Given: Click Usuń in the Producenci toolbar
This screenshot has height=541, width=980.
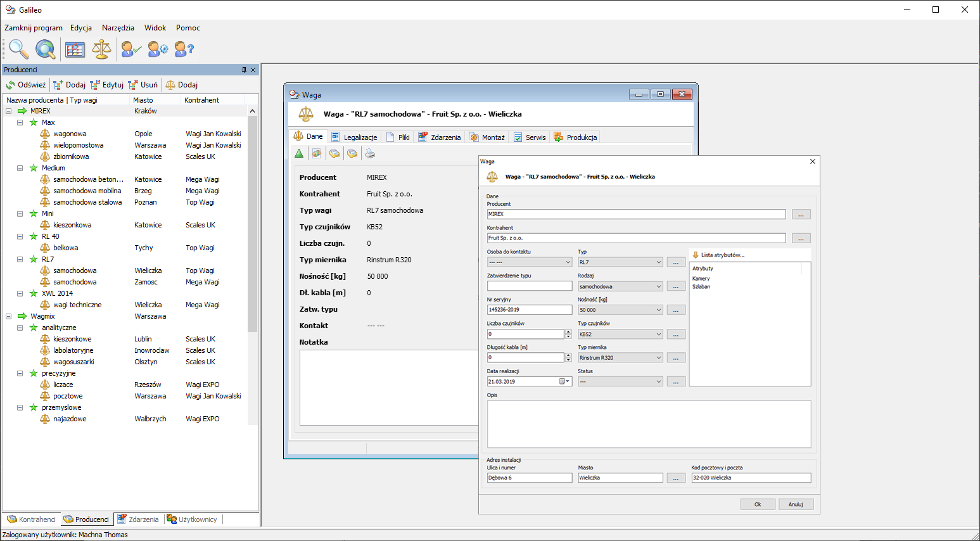Looking at the screenshot, I should (x=143, y=85).
